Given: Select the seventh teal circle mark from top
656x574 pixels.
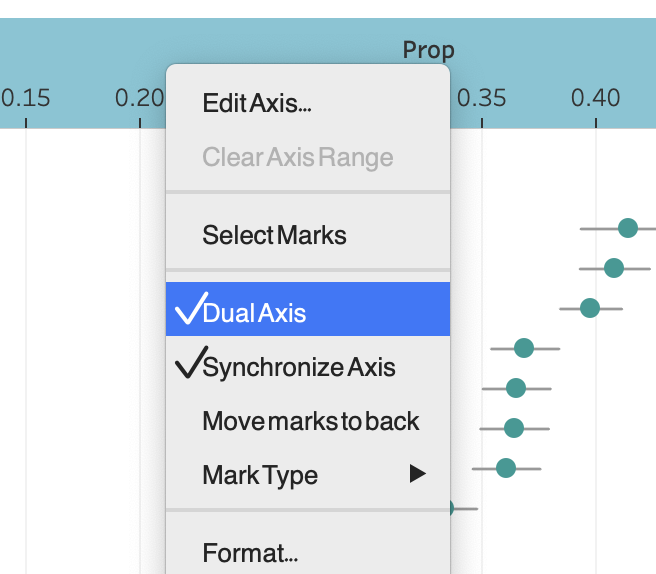Looking at the screenshot, I should [x=506, y=468].
